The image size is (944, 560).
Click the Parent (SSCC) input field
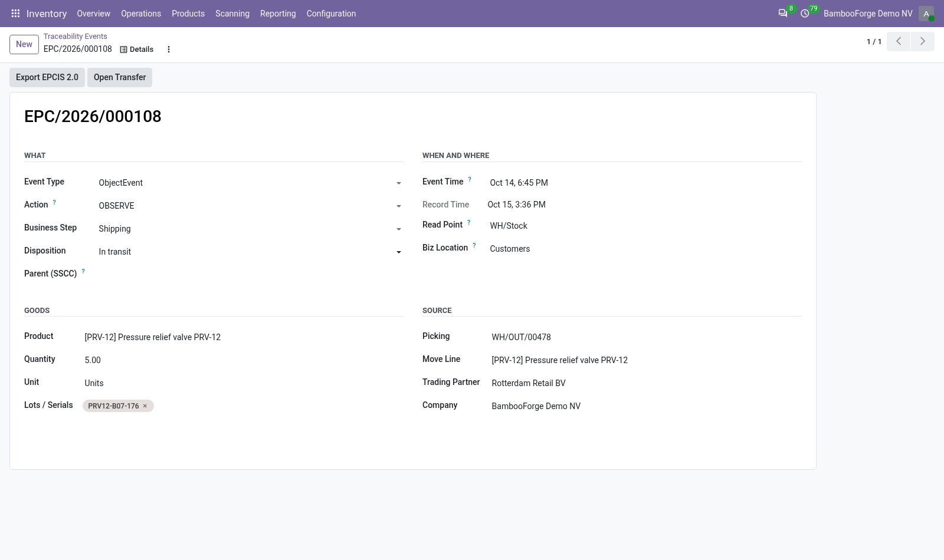click(251, 275)
